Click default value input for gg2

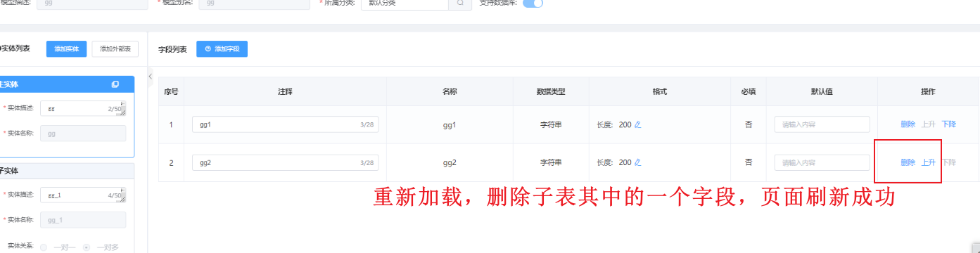coord(822,162)
